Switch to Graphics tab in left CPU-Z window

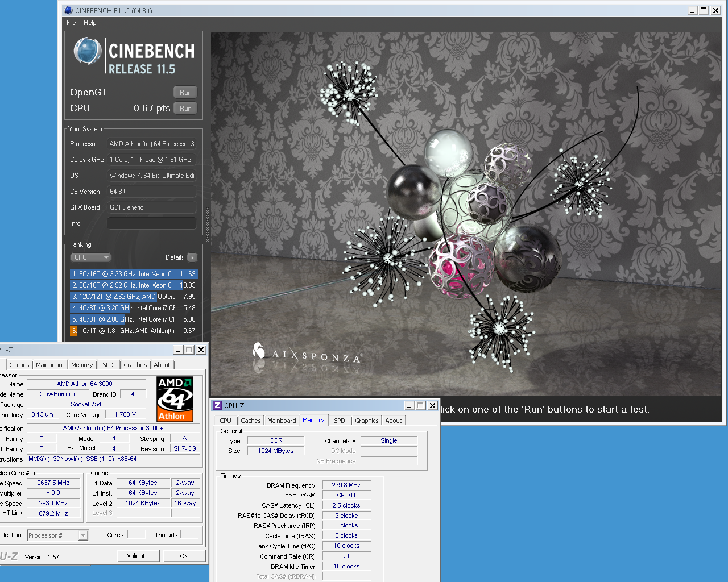pyautogui.click(x=135, y=365)
